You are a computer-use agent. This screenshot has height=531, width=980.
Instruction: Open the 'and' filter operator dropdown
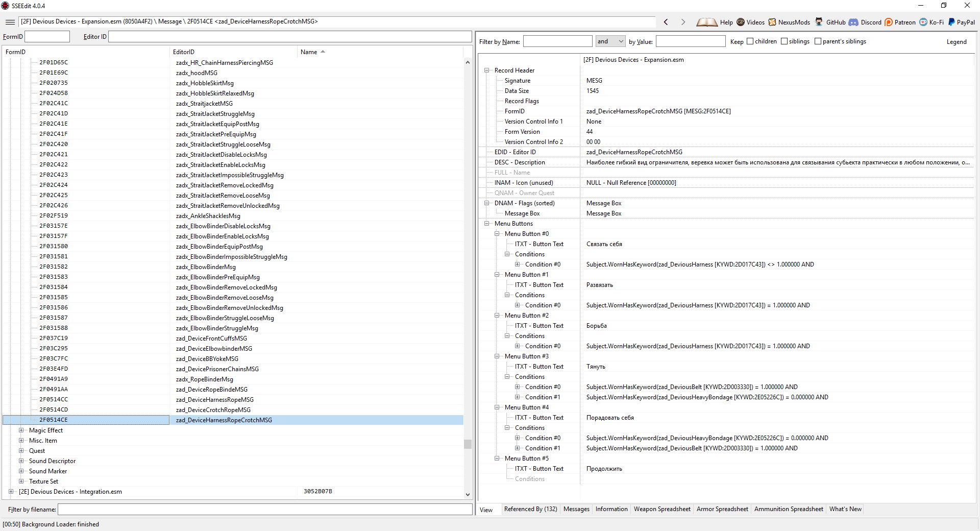click(x=610, y=41)
